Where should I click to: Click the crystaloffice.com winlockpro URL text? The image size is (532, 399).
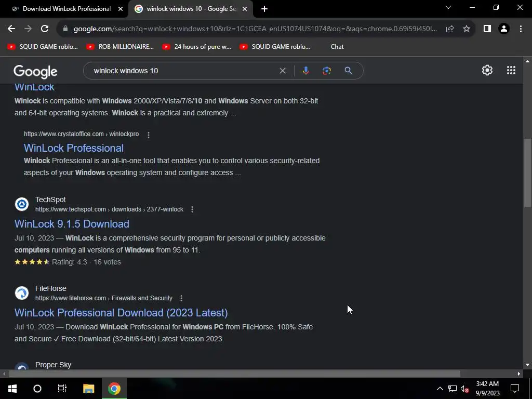pyautogui.click(x=81, y=134)
